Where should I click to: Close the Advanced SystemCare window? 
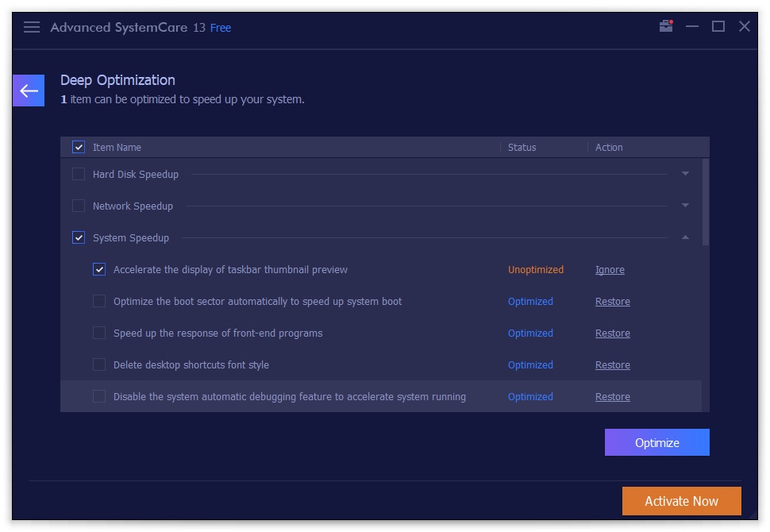[745, 27]
